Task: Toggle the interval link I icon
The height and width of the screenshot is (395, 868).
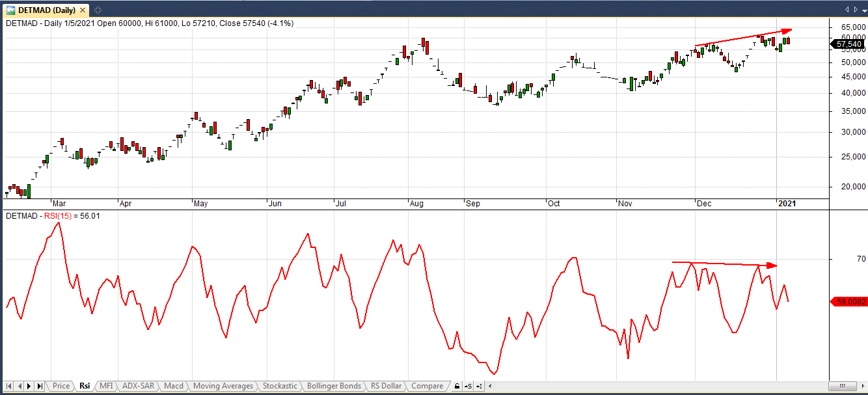Action: [x=478, y=386]
